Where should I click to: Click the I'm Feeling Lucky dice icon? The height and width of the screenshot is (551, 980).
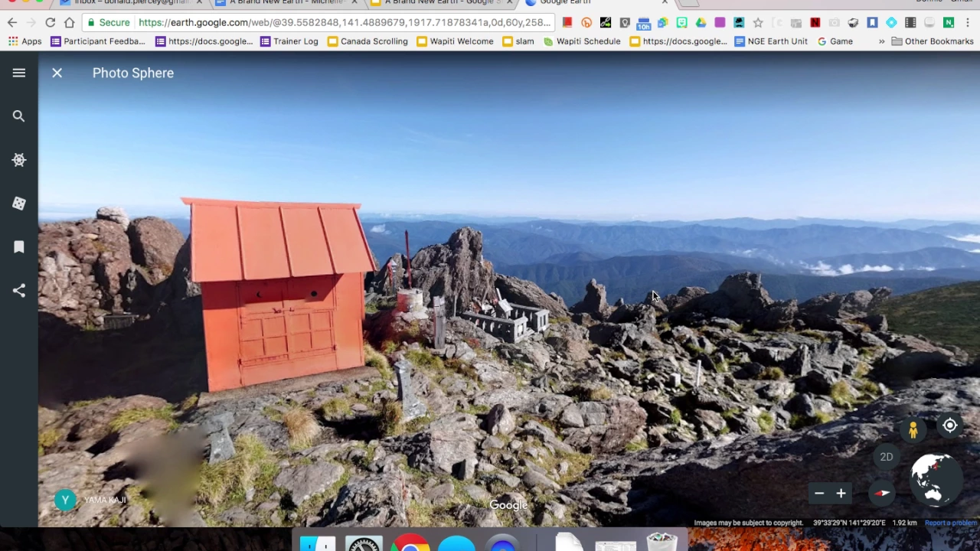[19, 204]
